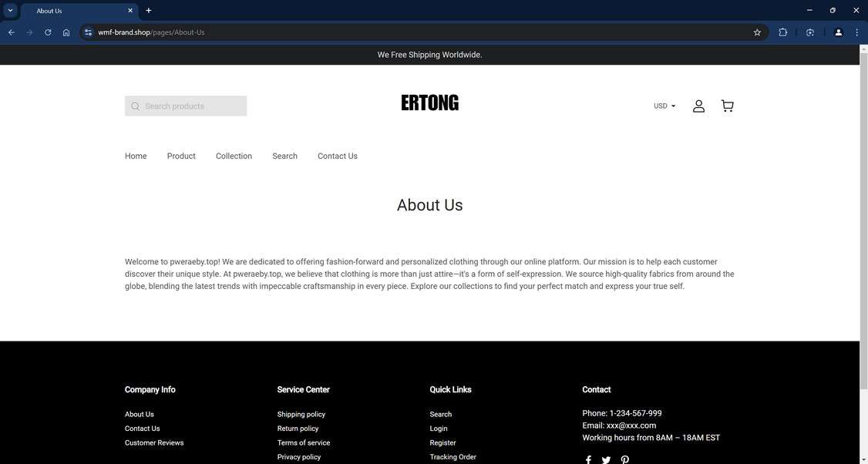Click the Service Center footer heading
Image resolution: width=868 pixels, height=464 pixels.
(304, 390)
